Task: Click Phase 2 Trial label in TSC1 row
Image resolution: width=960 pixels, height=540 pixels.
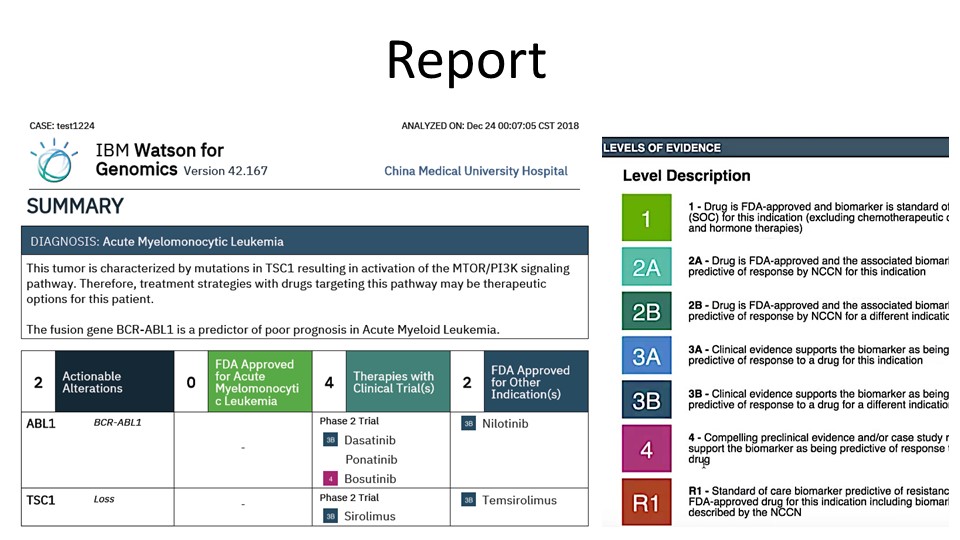Action: point(349,497)
